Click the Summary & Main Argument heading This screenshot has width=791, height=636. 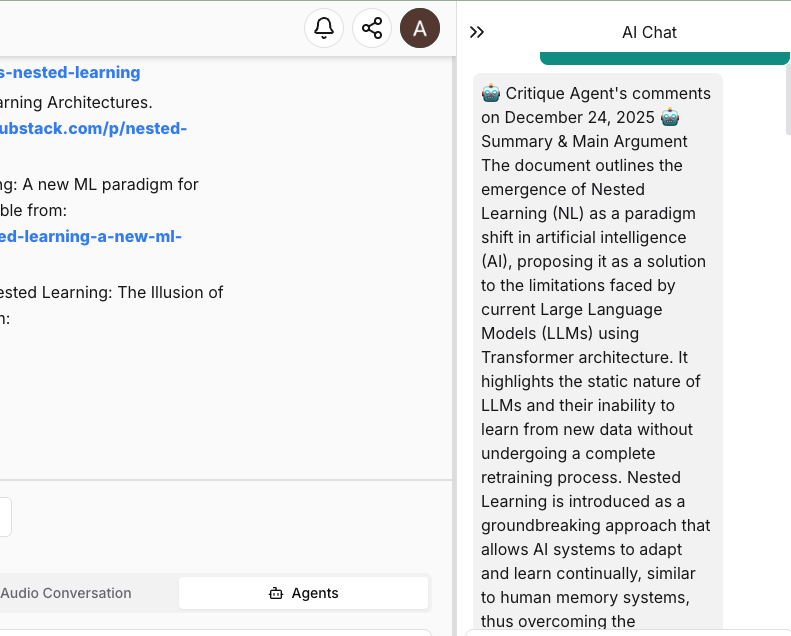click(x=584, y=142)
